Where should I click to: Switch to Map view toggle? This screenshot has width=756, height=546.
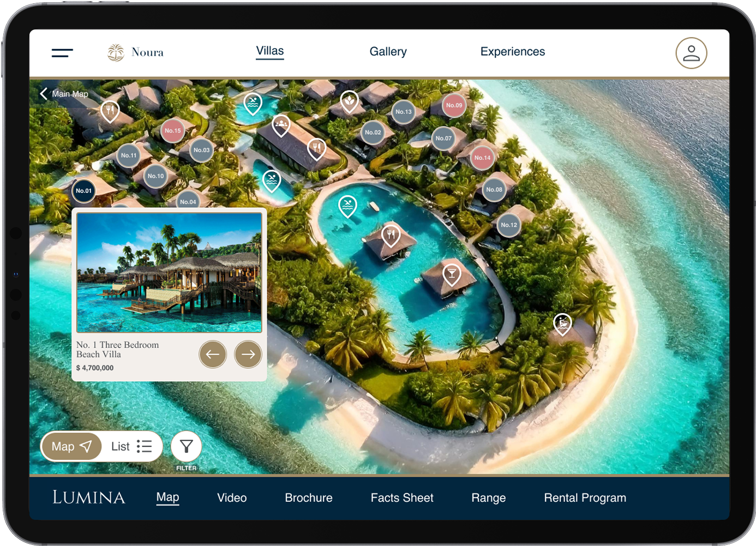(x=71, y=447)
